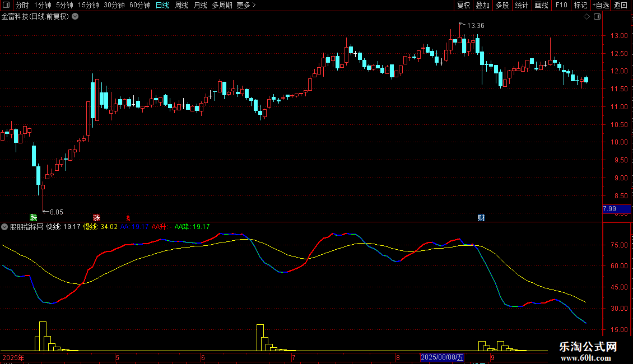Open the 多股 multi-stock view
Screen dimensions: 633x364
pyautogui.click(x=502, y=5)
